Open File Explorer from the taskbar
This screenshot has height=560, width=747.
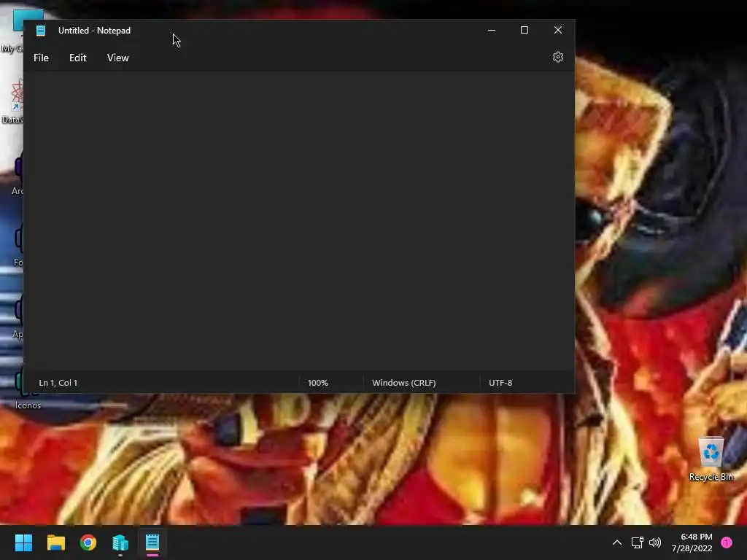(55, 542)
